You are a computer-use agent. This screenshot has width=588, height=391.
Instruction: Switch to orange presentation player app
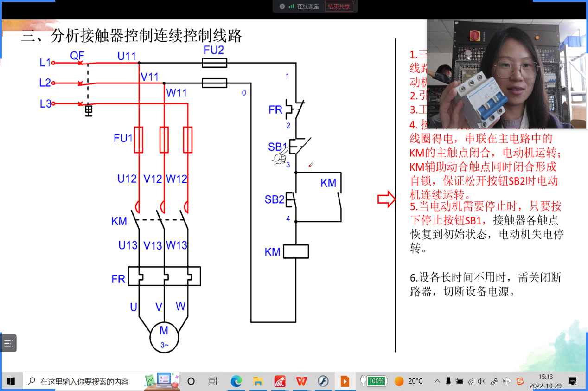click(x=345, y=381)
